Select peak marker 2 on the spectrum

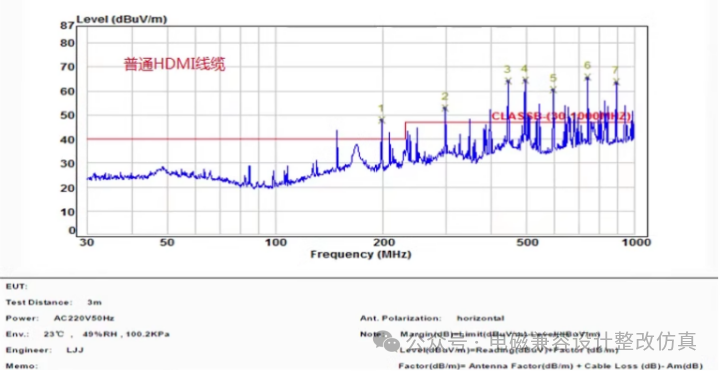click(x=444, y=108)
